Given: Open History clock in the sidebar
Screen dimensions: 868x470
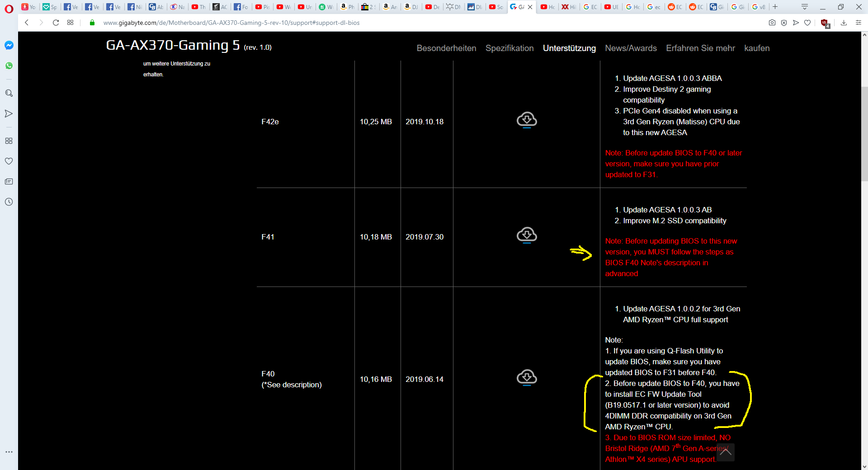Looking at the screenshot, I should [9, 202].
